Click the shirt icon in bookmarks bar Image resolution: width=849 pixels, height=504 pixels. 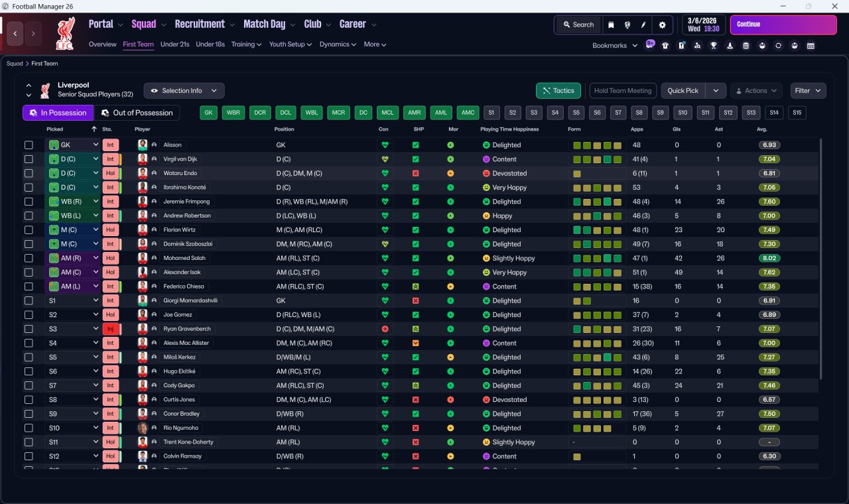click(665, 46)
